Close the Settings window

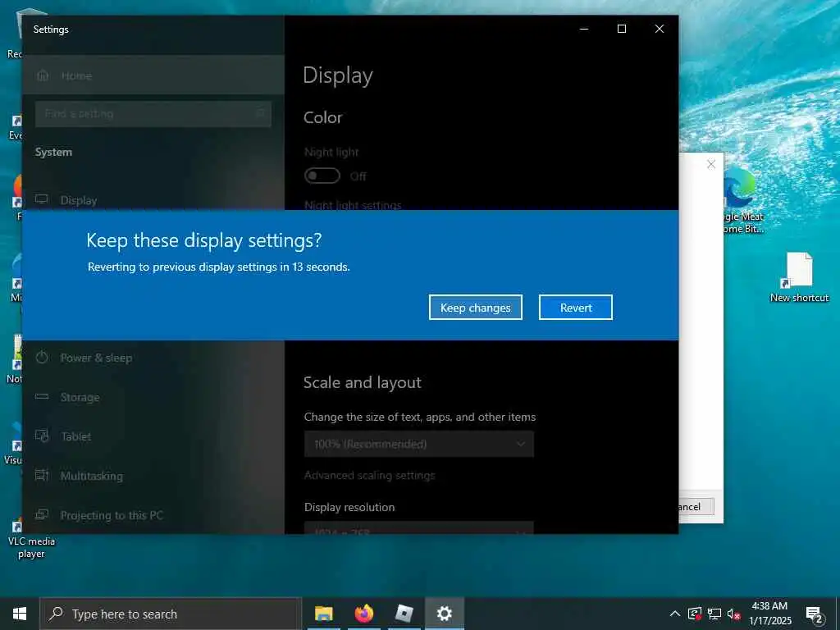[x=660, y=29]
